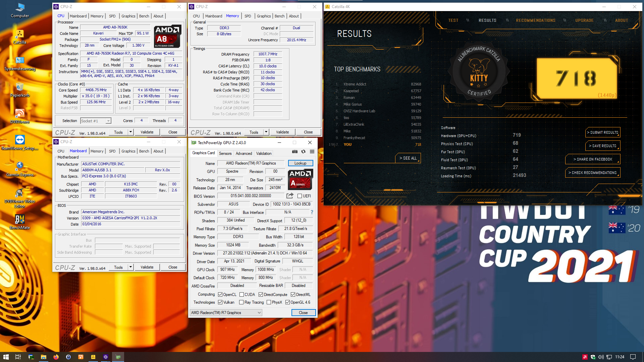Image resolution: width=644 pixels, height=362 pixels.
Task: Toggle DirectML checkbox
Action: point(293,295)
